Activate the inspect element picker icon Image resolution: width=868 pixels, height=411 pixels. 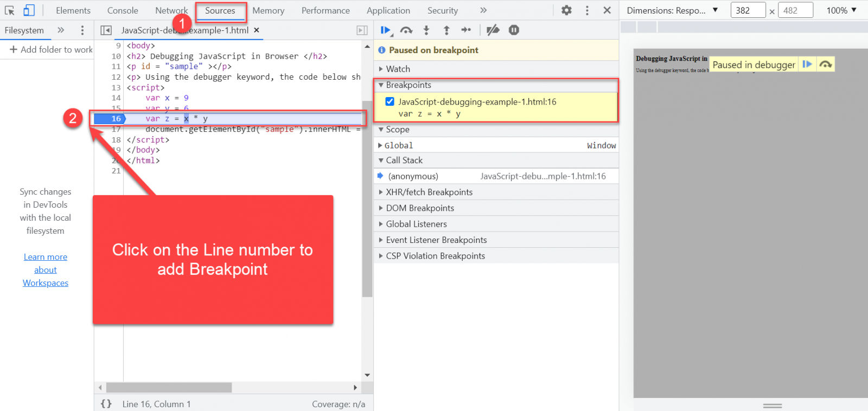10,10
